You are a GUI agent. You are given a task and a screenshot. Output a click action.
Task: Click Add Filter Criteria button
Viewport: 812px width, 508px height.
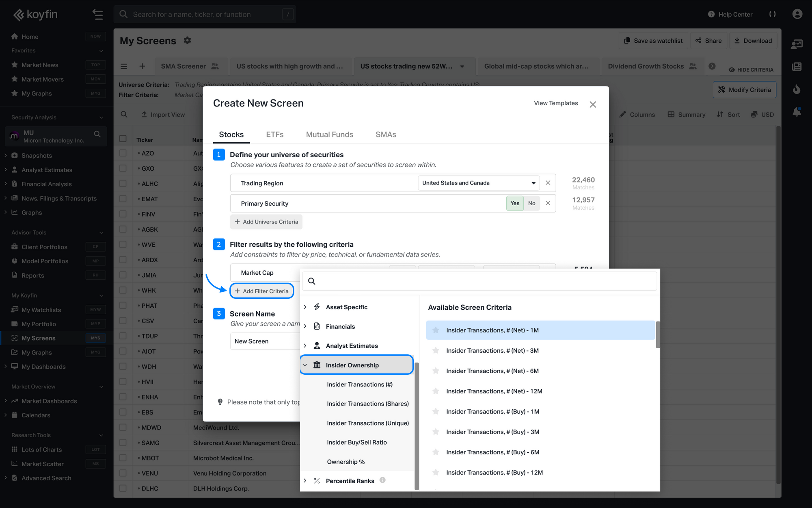coord(262,291)
